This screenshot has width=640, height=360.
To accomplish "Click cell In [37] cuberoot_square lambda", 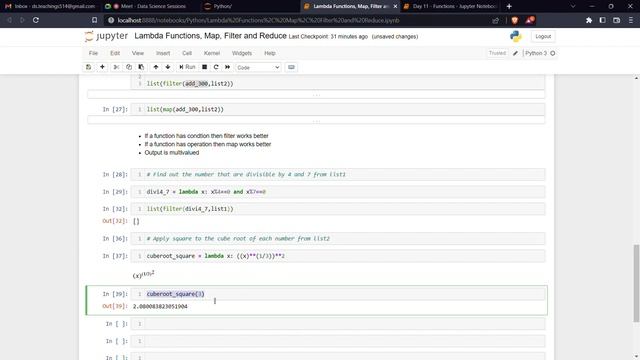I will [x=338, y=256].
